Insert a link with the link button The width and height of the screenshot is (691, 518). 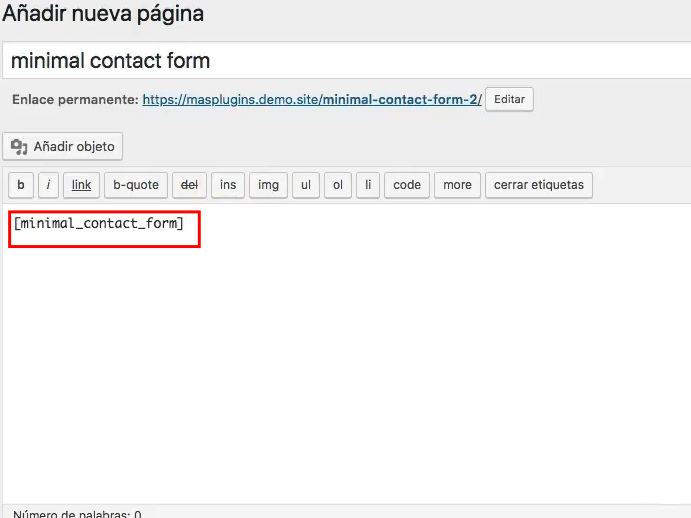tap(82, 185)
